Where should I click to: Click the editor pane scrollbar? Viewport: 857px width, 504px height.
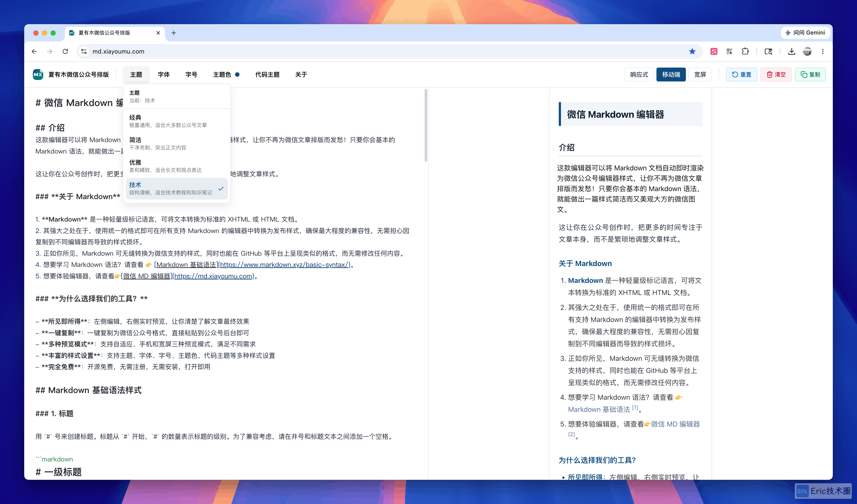pos(425,125)
